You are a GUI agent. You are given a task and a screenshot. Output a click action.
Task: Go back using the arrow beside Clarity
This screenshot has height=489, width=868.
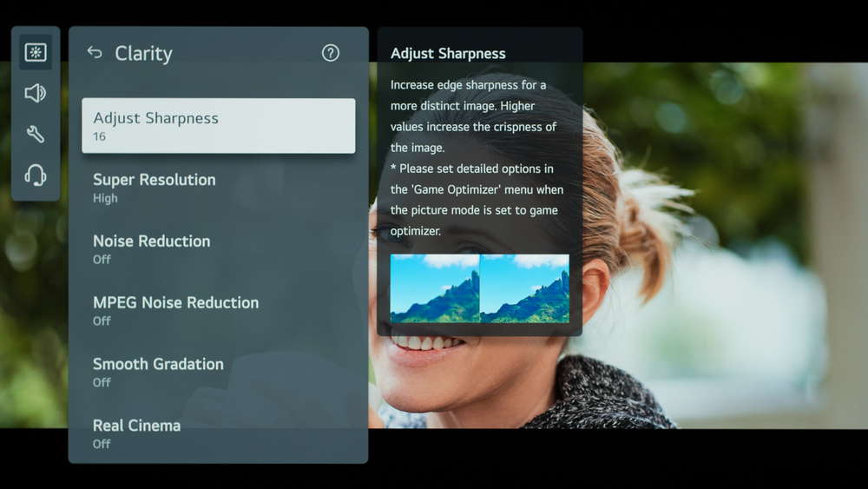click(95, 53)
